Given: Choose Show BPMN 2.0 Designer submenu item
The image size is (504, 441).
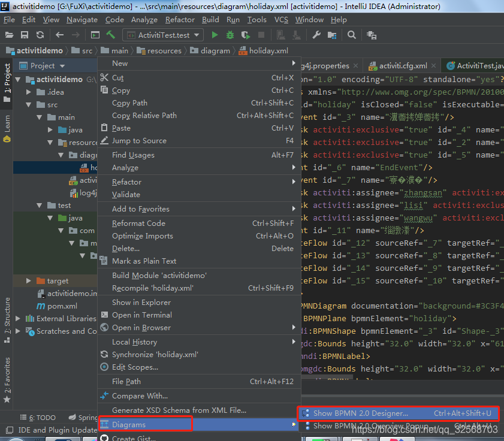Looking at the screenshot, I should 399,413.
